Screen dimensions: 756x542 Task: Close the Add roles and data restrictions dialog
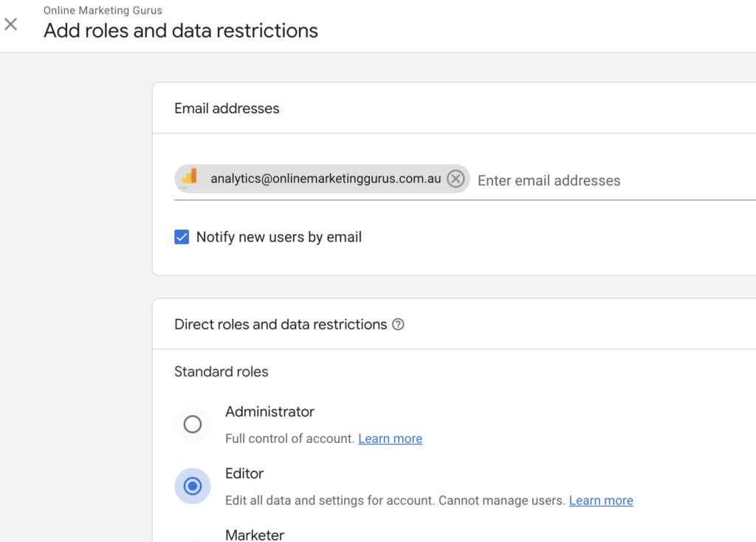[11, 24]
